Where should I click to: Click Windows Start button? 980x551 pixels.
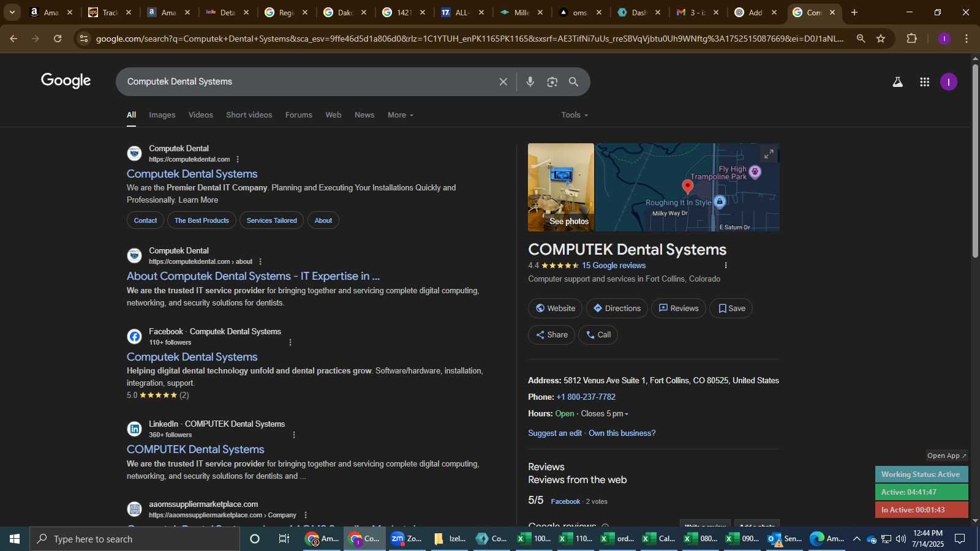coord(15,539)
